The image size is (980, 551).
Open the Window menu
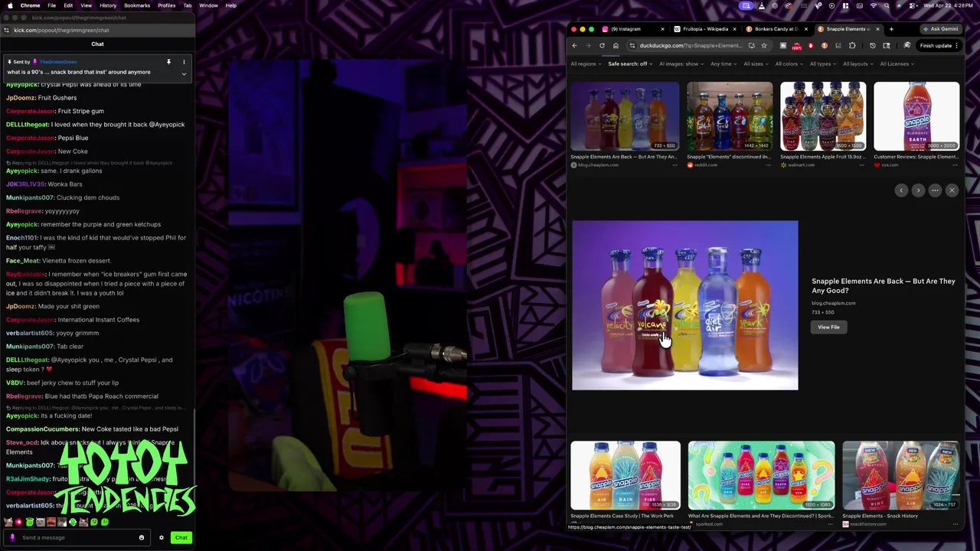[208, 5]
